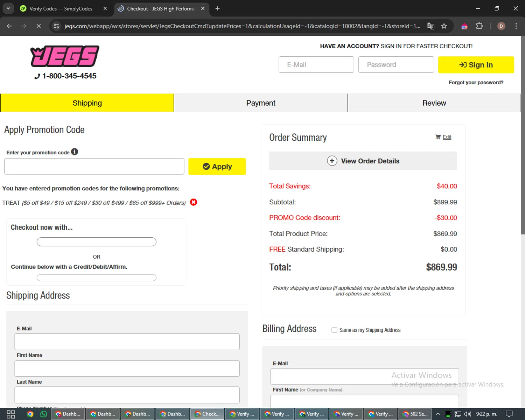This screenshot has height=420, width=525.
Task: Go back in browser history
Action: (x=9, y=26)
